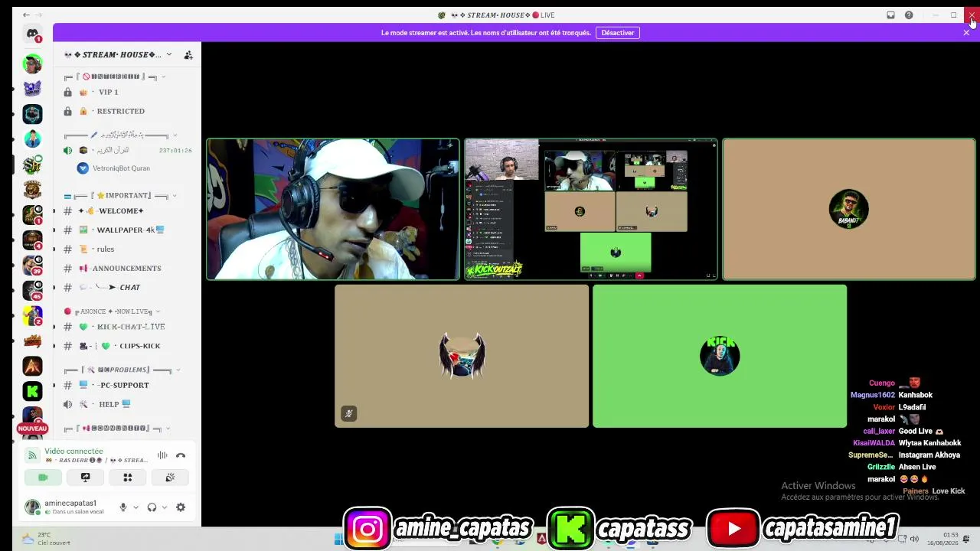Disconnect from the voice call

pos(181,455)
